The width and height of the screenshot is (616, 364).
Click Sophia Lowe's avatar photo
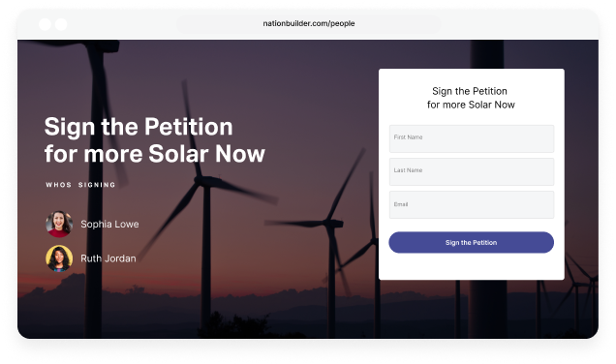(x=59, y=224)
